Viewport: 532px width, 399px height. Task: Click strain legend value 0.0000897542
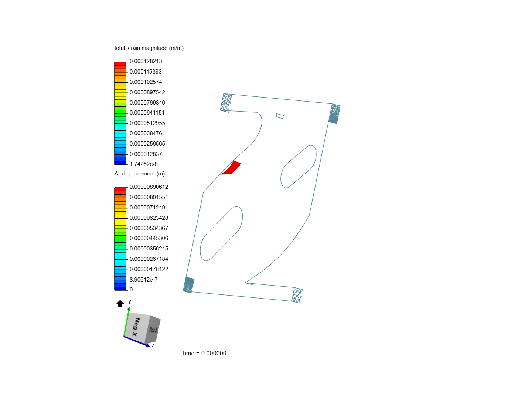[x=147, y=92]
